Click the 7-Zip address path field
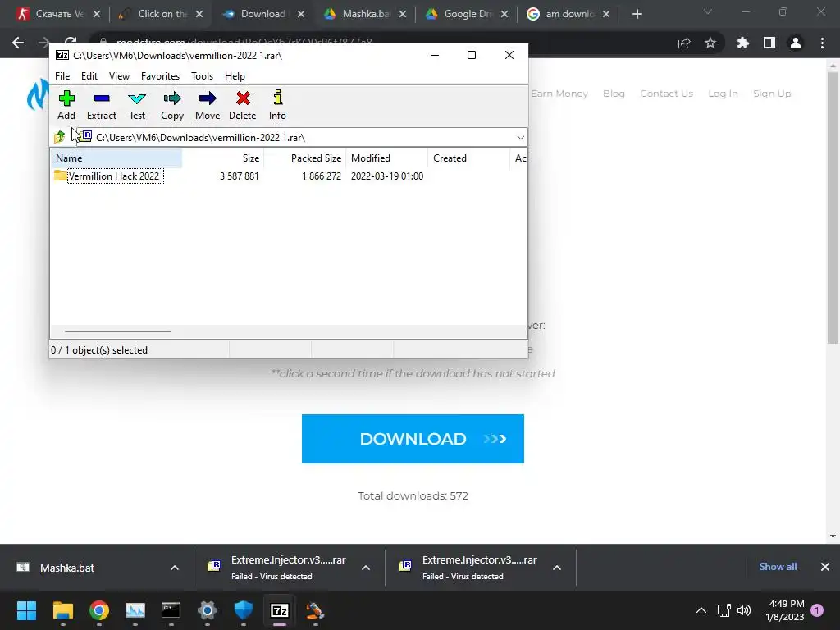Viewport: 840px width, 630px height. (300, 138)
